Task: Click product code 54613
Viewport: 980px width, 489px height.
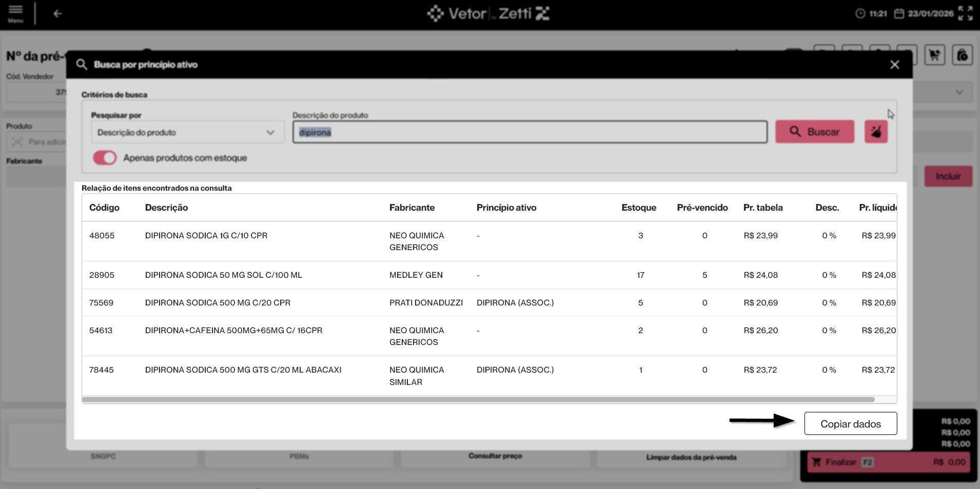Action: (x=101, y=331)
